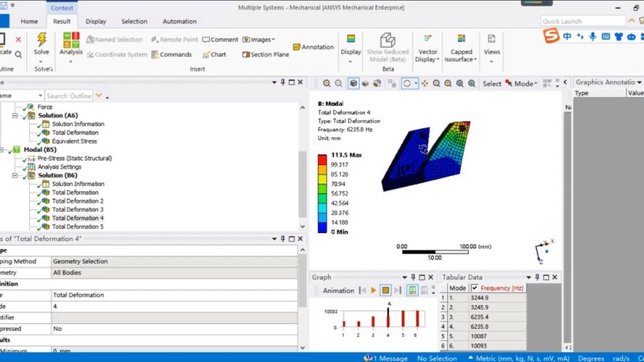The width and height of the screenshot is (644, 362).
Task: Insert a Comment
Action: click(220, 39)
